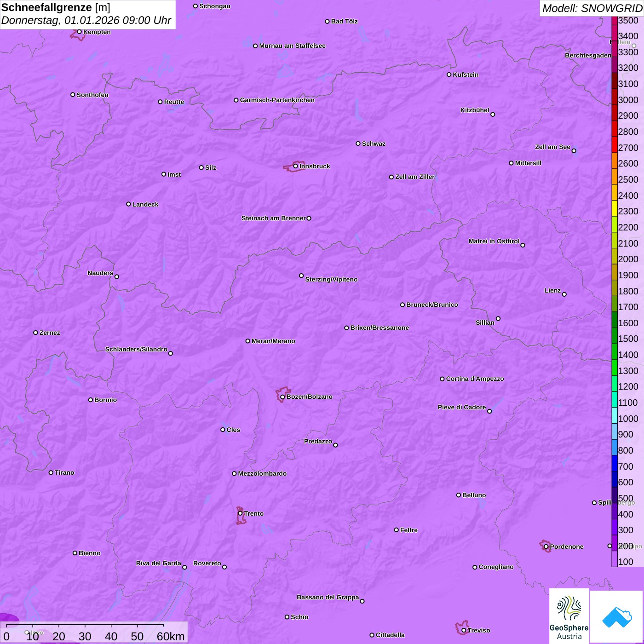644x644 pixels.
Task: Click the GeoSphere Austria logo
Action: coord(569,615)
